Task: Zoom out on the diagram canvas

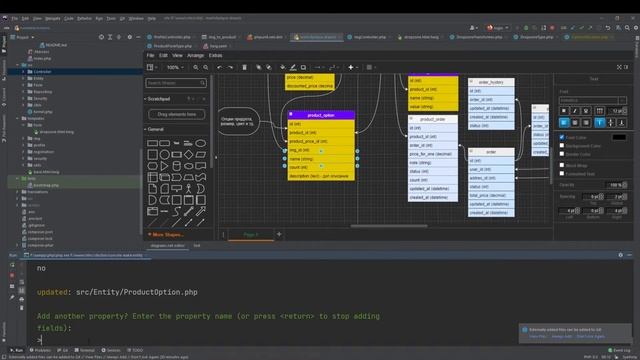Action: pos(206,67)
